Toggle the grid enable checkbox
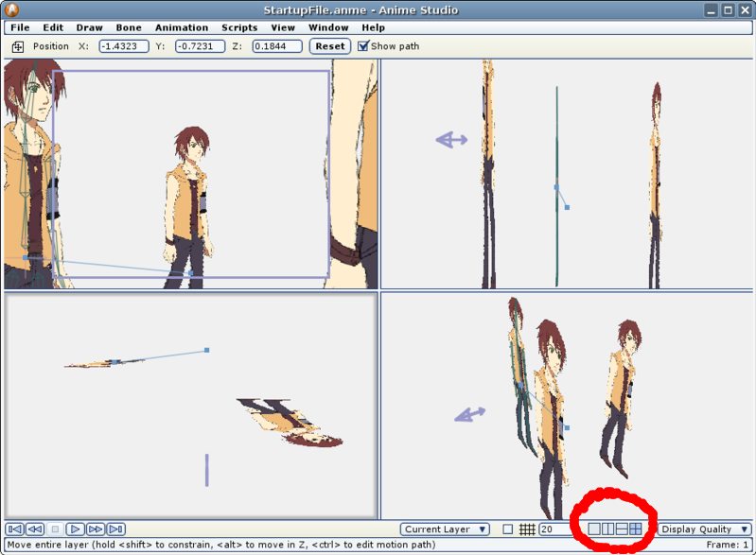The width and height of the screenshot is (756, 555). 508,529
